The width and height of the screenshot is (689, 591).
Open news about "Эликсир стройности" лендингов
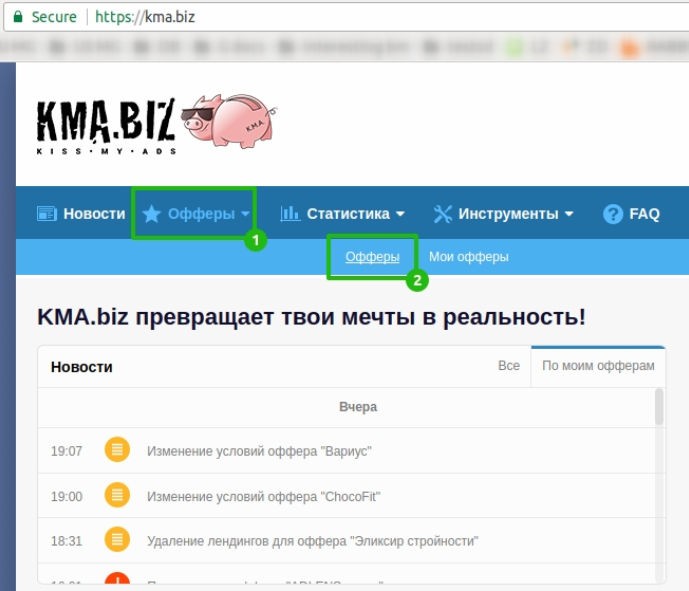coord(312,541)
